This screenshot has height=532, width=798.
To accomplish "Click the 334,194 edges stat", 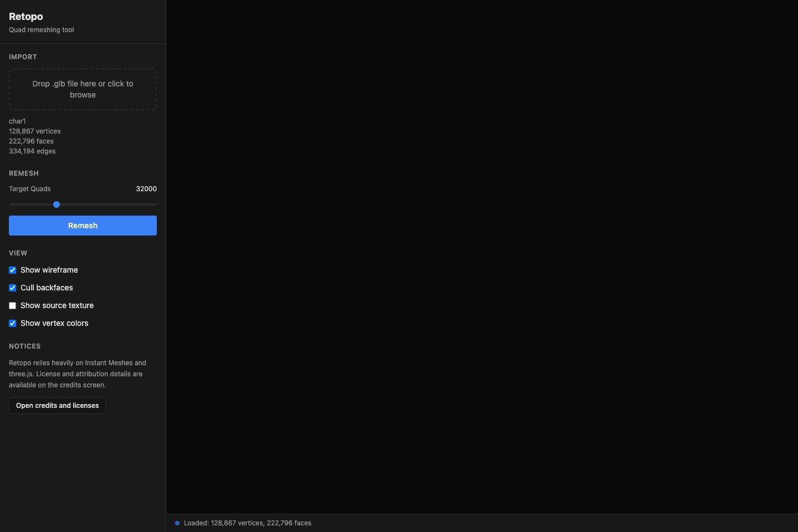I will [32, 151].
